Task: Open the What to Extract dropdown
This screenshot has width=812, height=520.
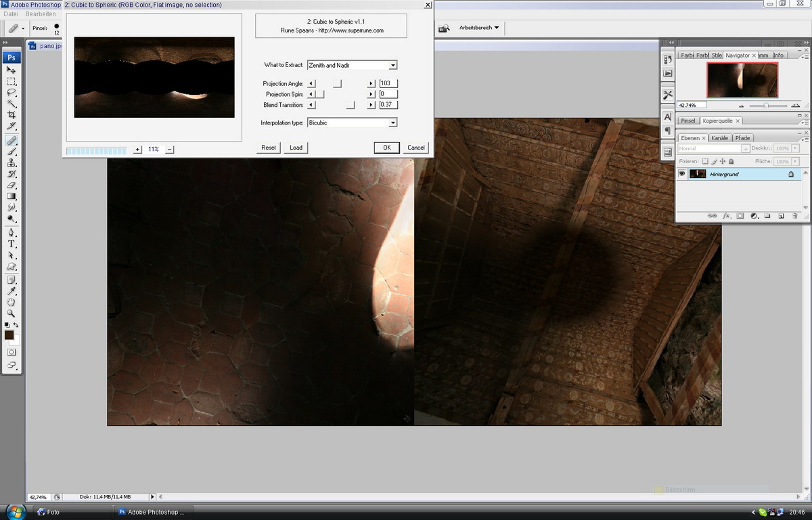Action: (392, 66)
